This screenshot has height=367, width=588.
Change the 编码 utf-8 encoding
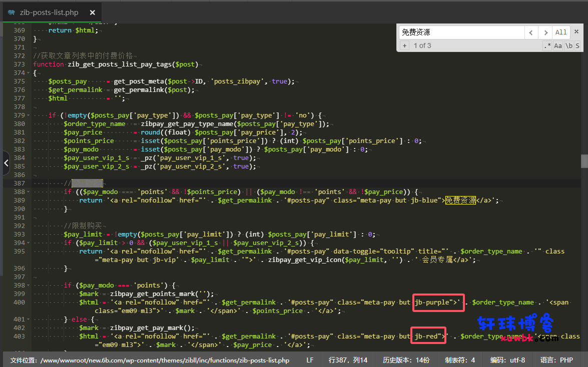tap(508, 360)
